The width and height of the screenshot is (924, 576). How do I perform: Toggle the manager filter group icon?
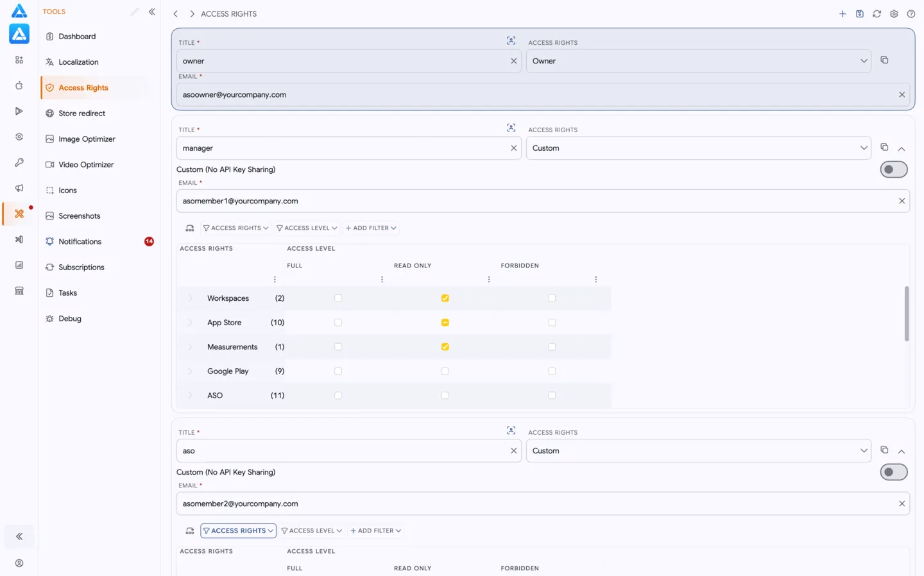pyautogui.click(x=190, y=228)
